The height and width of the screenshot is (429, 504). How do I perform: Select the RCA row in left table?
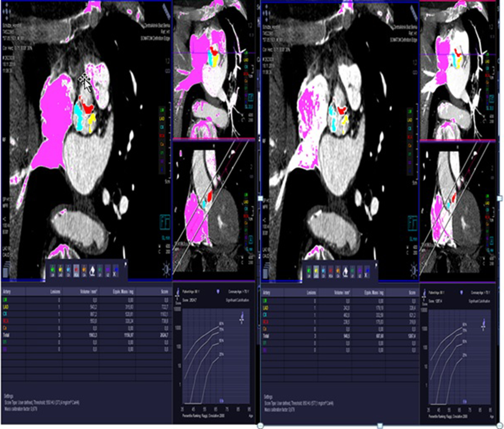tap(86, 321)
